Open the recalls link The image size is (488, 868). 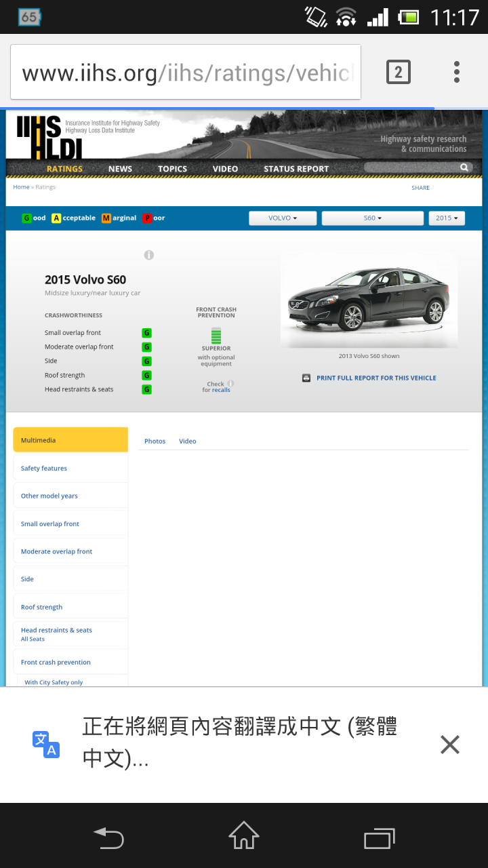click(221, 391)
